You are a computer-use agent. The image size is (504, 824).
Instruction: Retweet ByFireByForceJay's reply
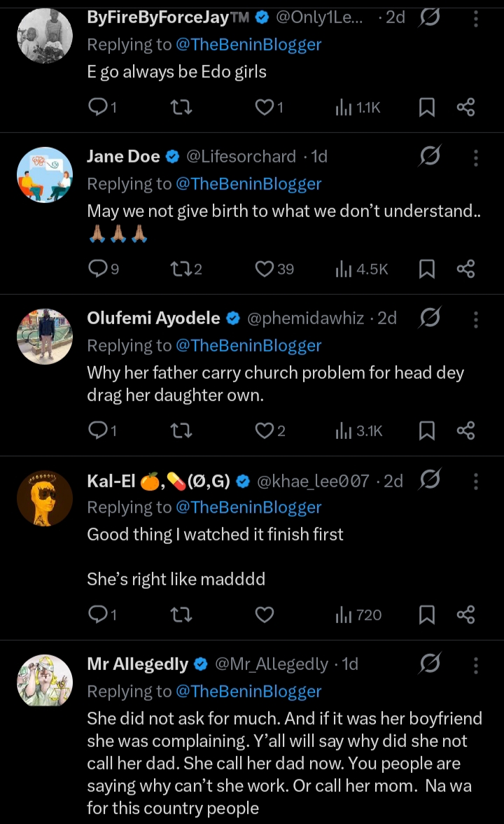(181, 107)
